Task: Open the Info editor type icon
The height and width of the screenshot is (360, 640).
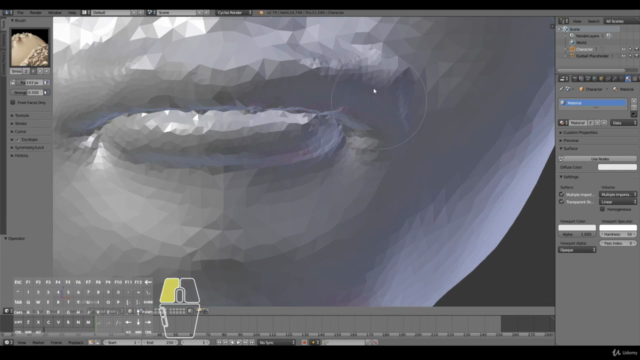Action: click(7, 13)
